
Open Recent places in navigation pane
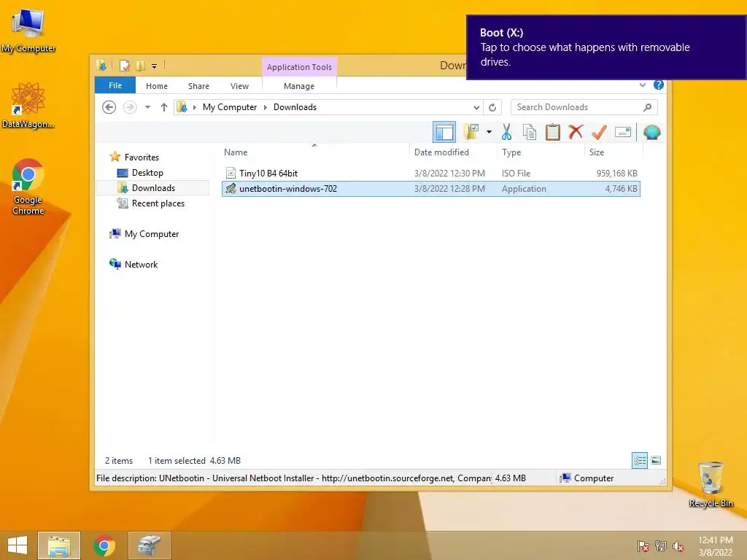158,203
